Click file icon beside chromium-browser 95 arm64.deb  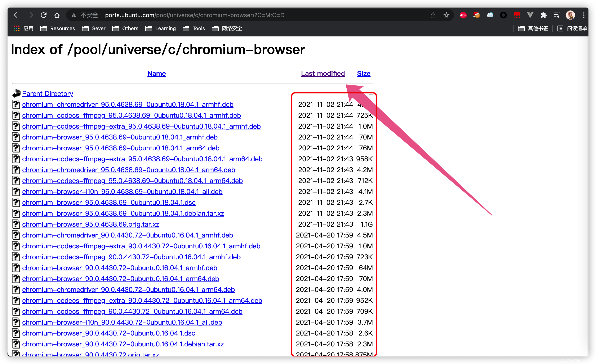pyautogui.click(x=16, y=148)
